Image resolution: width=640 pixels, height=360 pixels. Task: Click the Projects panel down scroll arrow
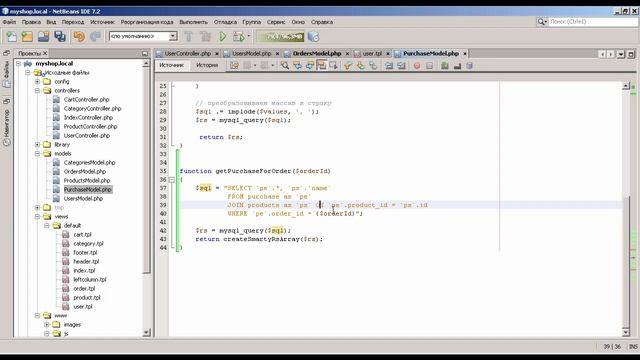pos(147,333)
